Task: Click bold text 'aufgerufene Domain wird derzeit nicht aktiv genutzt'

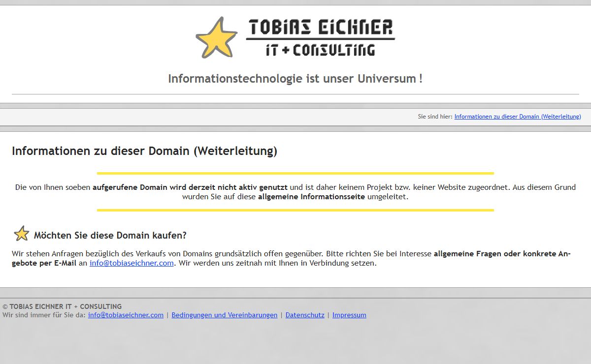Action: point(190,187)
